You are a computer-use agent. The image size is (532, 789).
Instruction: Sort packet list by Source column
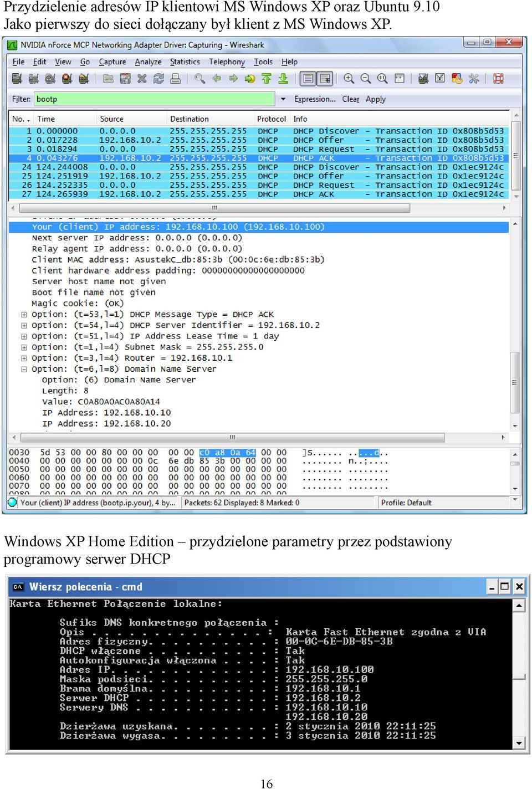[131, 119]
